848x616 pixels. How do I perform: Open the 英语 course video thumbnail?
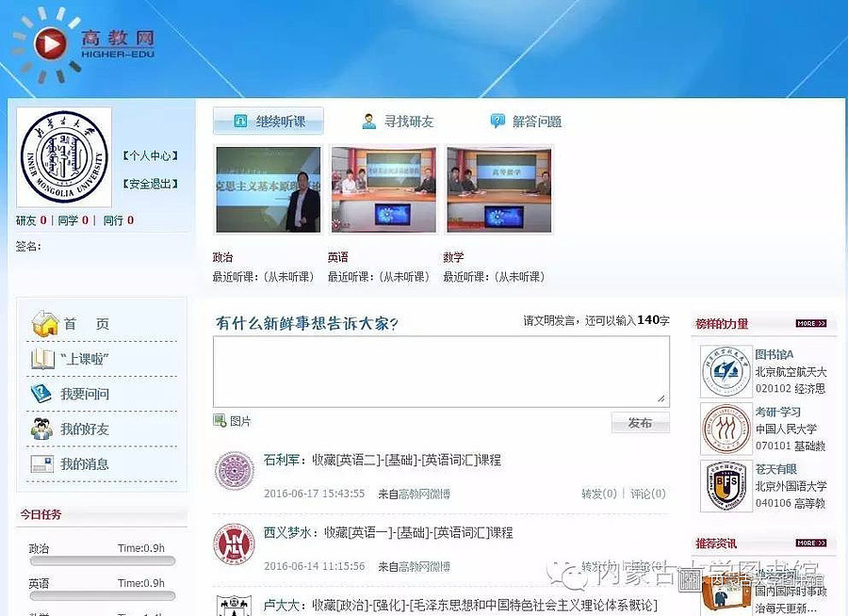coord(383,189)
